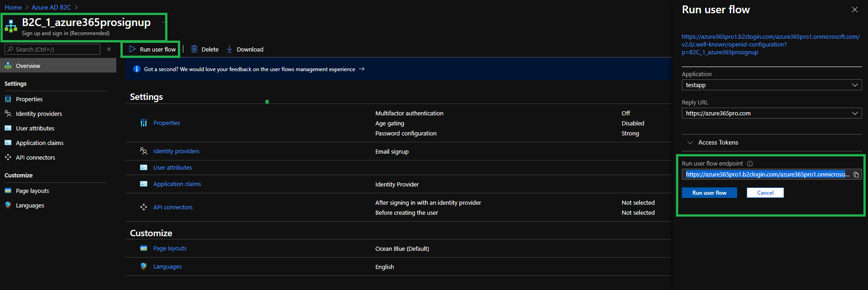Click the API connectors icon in Settings table
The image size is (868, 290).
coord(144,207)
